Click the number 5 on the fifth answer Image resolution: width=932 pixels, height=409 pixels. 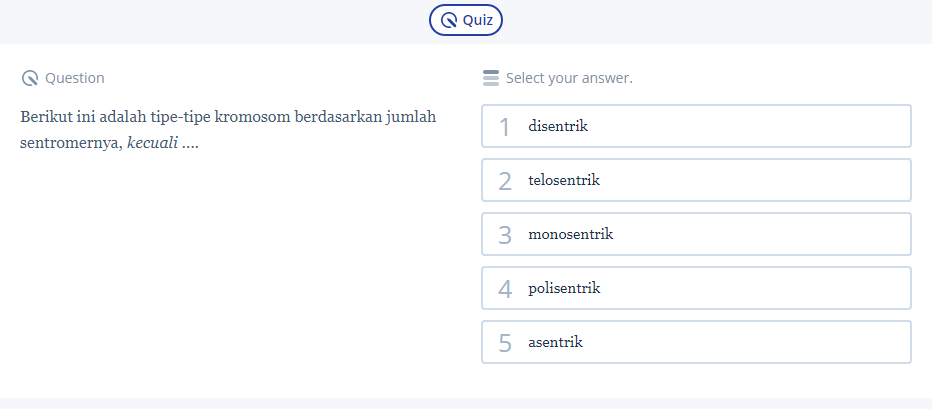click(505, 343)
